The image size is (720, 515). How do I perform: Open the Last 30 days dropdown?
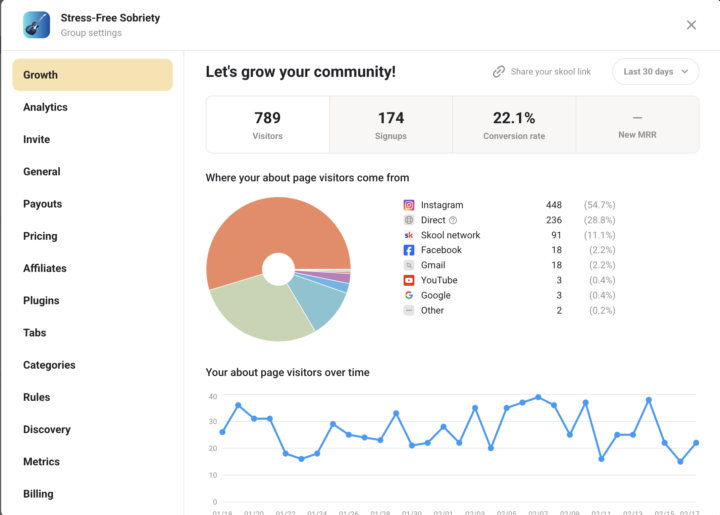655,72
